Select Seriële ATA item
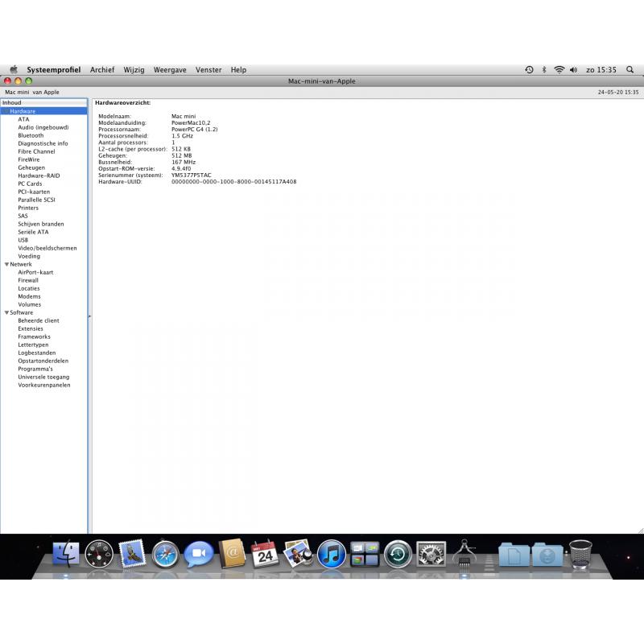 (33, 232)
